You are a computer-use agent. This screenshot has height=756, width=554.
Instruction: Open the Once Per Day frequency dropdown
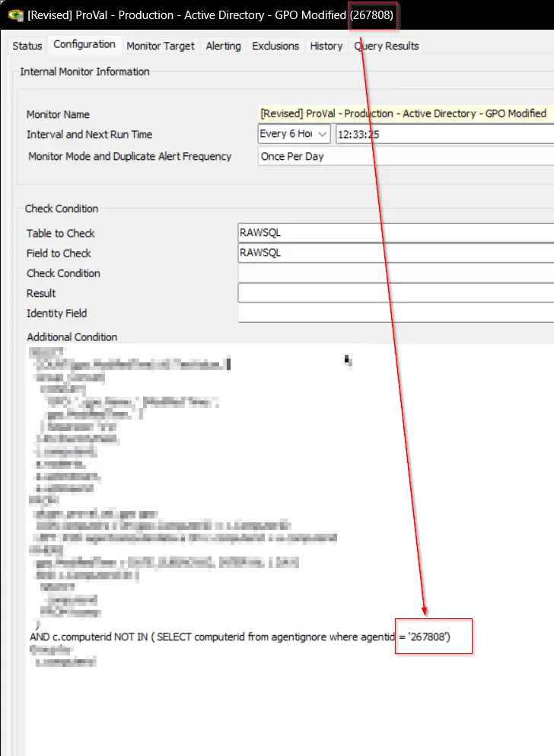pyautogui.click(x=406, y=156)
